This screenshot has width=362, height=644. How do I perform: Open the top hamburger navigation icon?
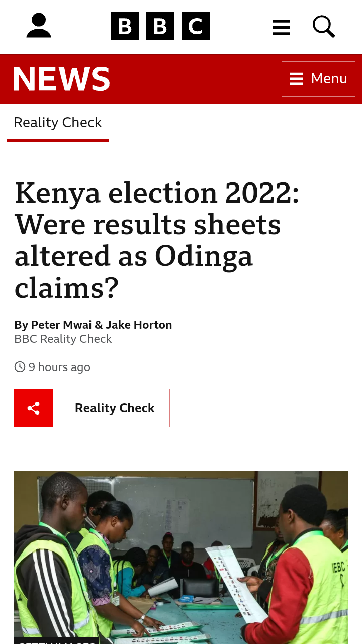[282, 27]
